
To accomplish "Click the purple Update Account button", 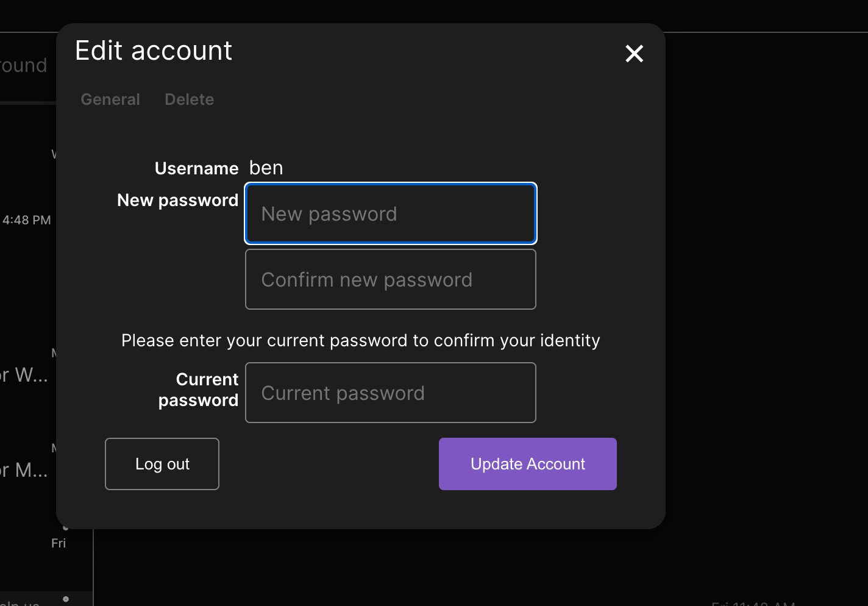I will [x=527, y=464].
